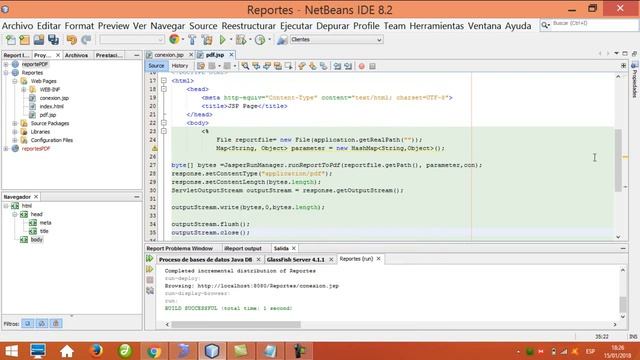Click the output horizontal scrollbar thumb
640x360 pixels.
(x=236, y=324)
